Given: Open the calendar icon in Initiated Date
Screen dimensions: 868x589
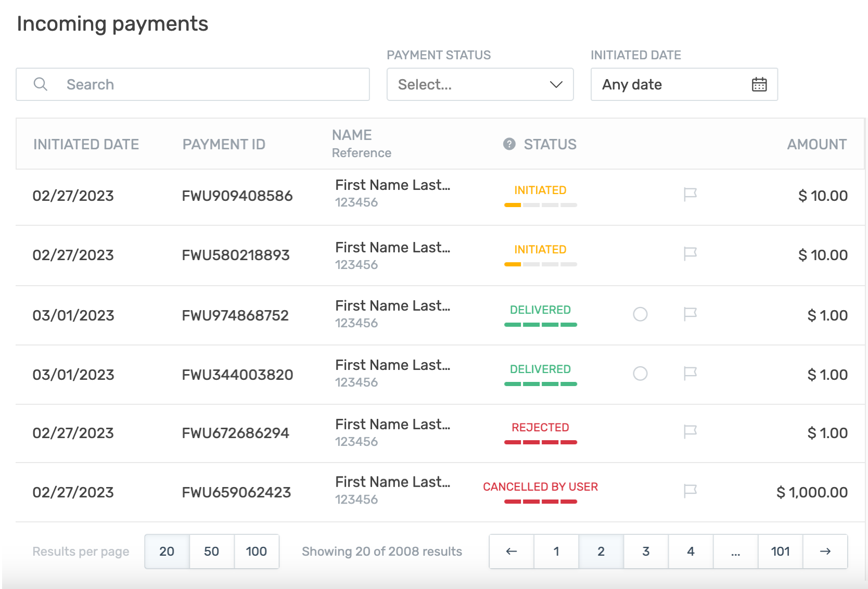Looking at the screenshot, I should click(x=759, y=84).
